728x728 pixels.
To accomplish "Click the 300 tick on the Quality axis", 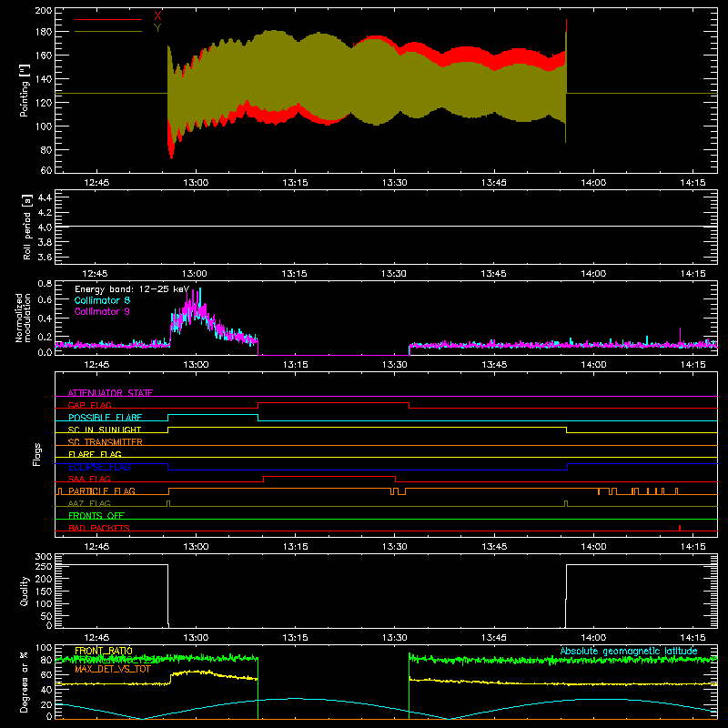I will pyautogui.click(x=44, y=557).
